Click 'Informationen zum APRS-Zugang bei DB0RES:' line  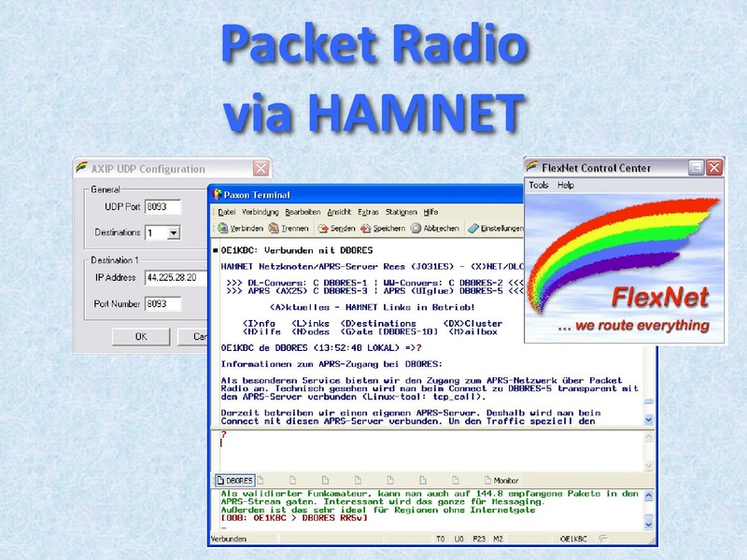tap(331, 364)
